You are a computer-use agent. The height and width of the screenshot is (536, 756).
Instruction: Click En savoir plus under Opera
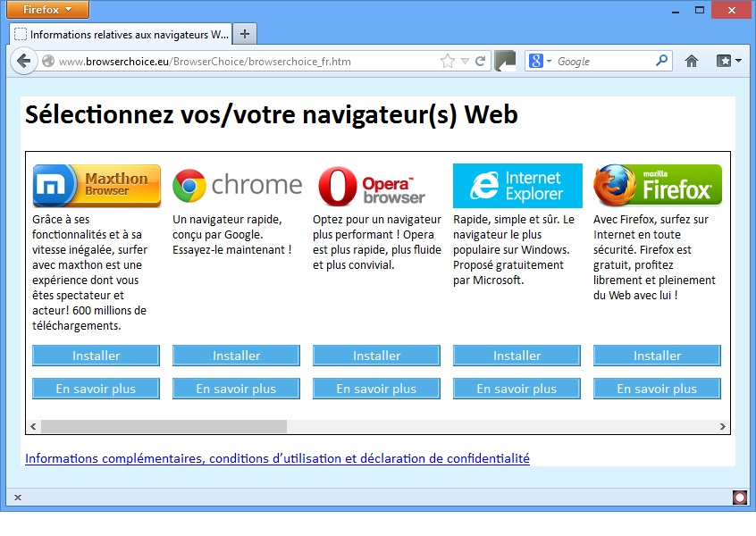pyautogui.click(x=376, y=389)
